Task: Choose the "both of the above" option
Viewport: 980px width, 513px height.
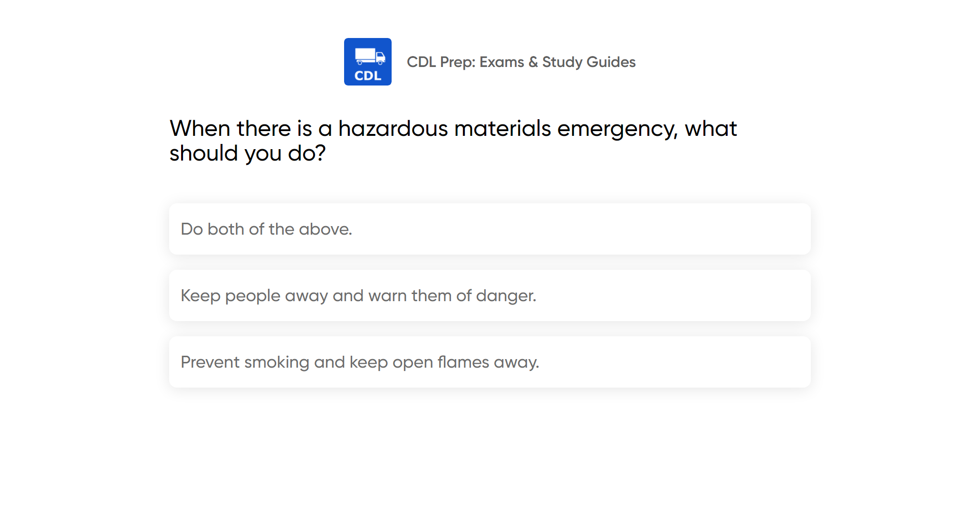Action: tap(266, 229)
